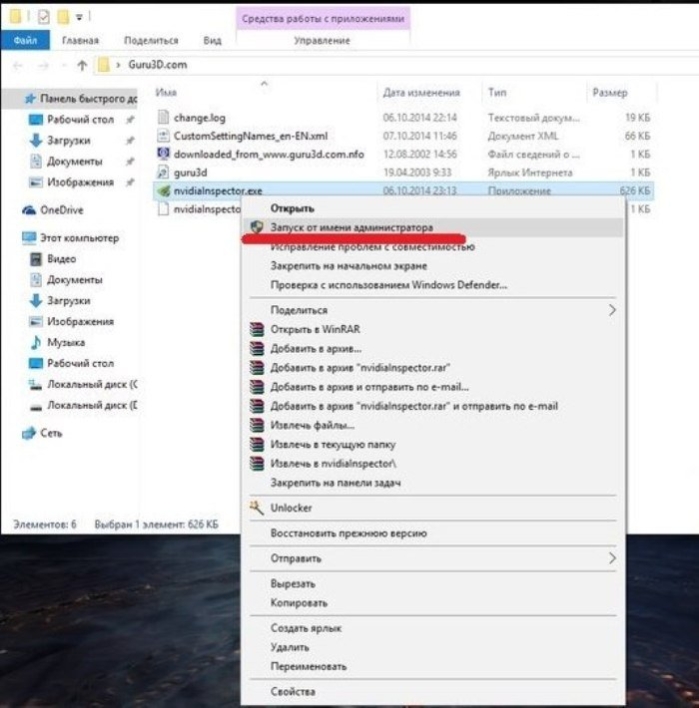Screen dimensions: 699x708
Task: Click the Forward arrow navigation button
Action: (43, 66)
